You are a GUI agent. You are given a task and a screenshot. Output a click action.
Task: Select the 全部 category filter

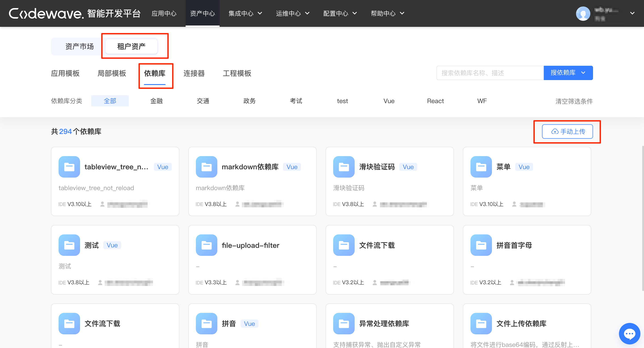click(x=110, y=101)
